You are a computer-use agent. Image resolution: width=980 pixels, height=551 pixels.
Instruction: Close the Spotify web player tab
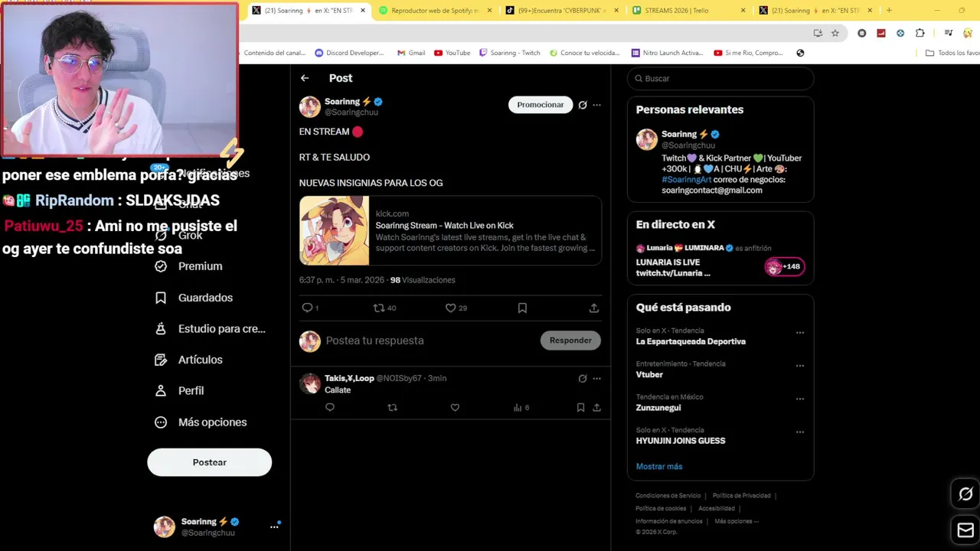click(x=489, y=10)
